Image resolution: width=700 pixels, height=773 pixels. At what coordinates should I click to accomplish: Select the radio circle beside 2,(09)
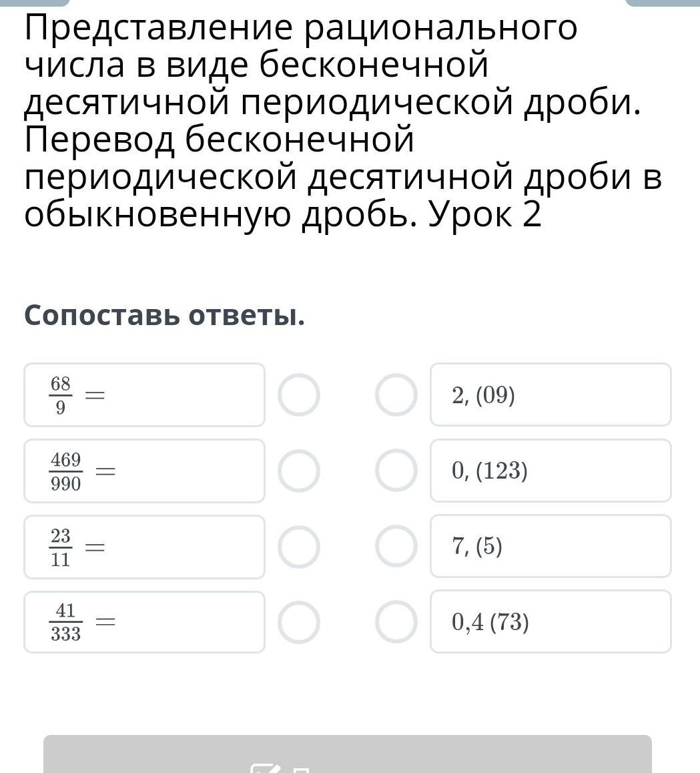tap(396, 395)
